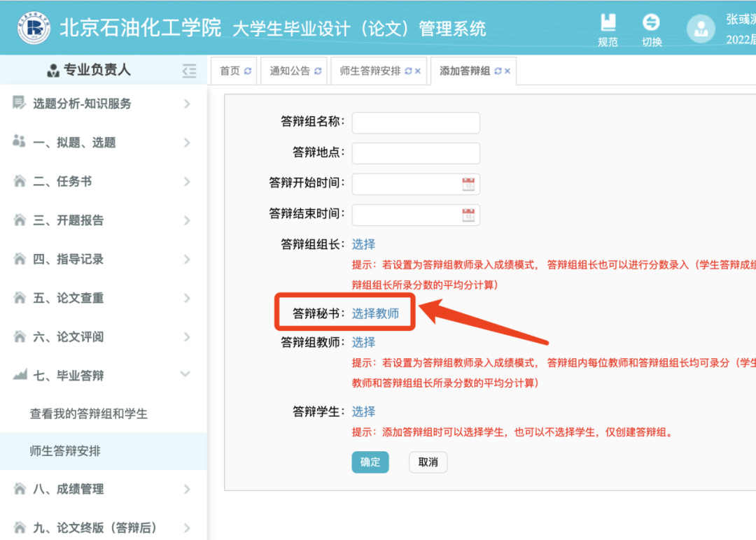Switch to the 首页 tab
Screen dimensions: 756x540
tap(230, 71)
